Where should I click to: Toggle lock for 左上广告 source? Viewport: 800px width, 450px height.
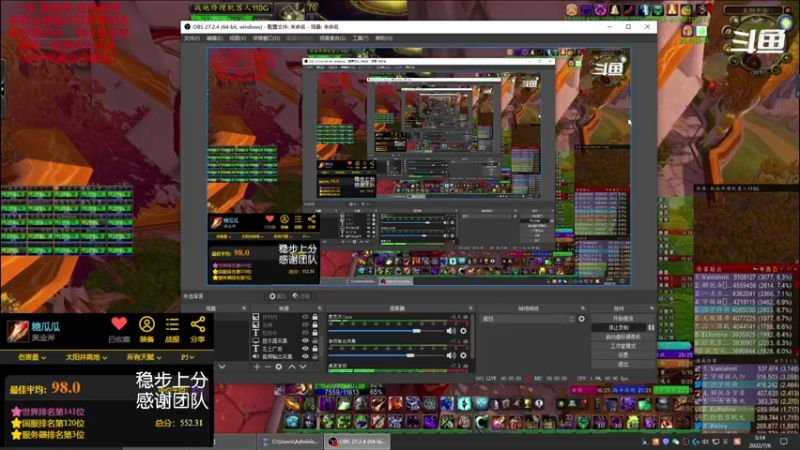pyautogui.click(x=315, y=348)
